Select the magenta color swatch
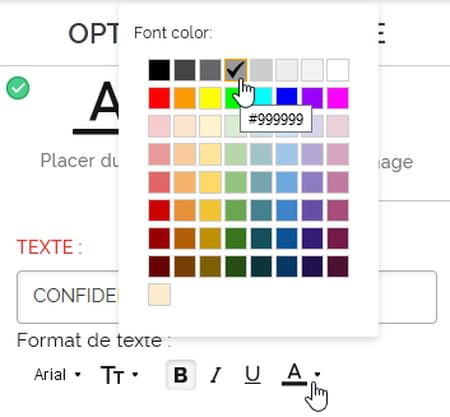 click(x=338, y=98)
